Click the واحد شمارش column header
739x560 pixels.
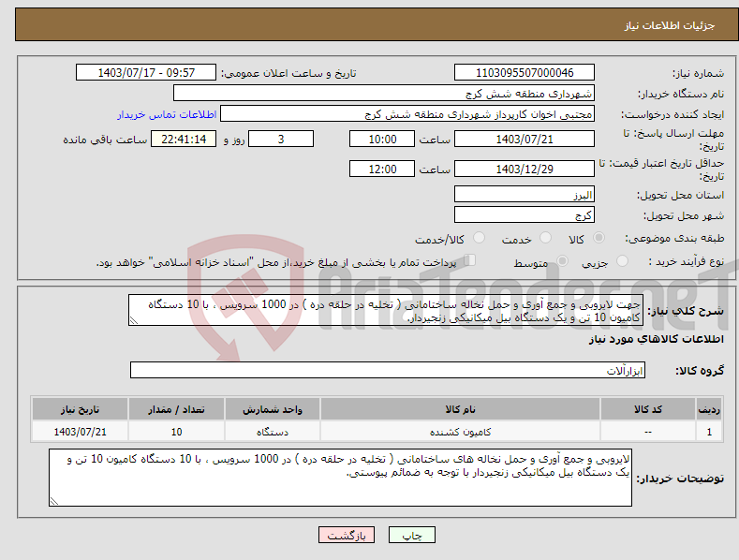tap(273, 409)
